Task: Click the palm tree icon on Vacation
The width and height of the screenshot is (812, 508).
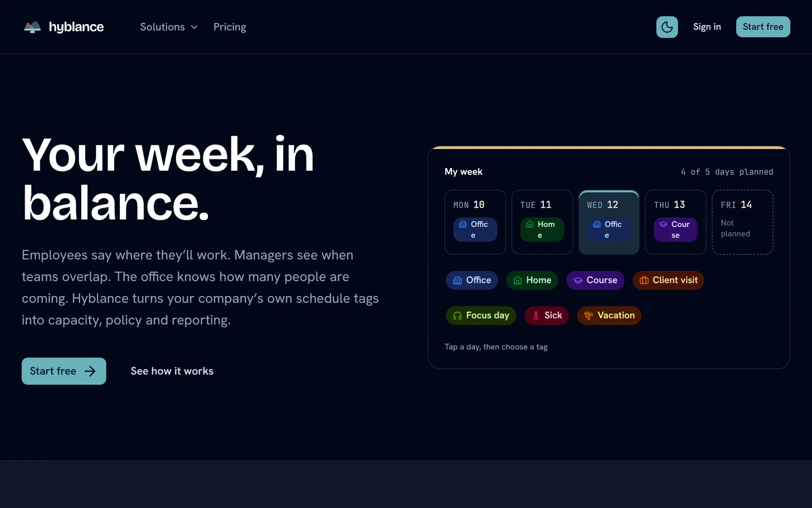Action: point(589,315)
